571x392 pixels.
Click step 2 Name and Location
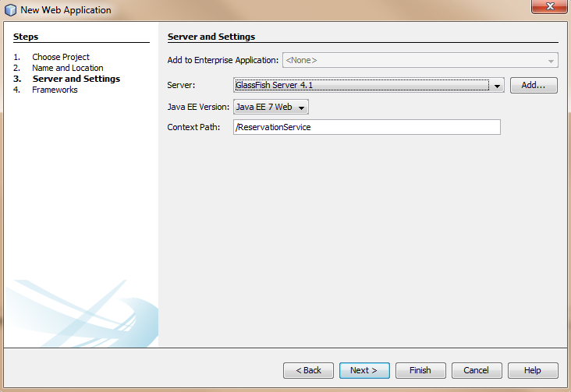click(x=67, y=68)
